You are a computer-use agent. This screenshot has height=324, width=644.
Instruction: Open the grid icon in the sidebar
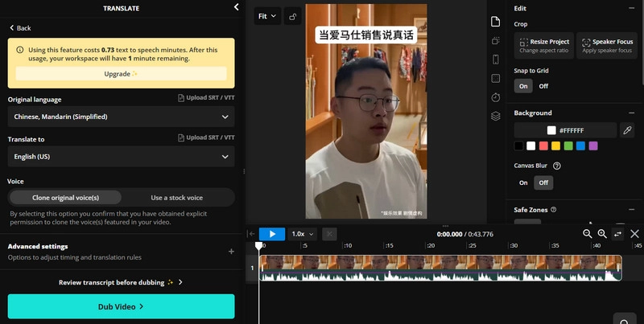point(496,78)
